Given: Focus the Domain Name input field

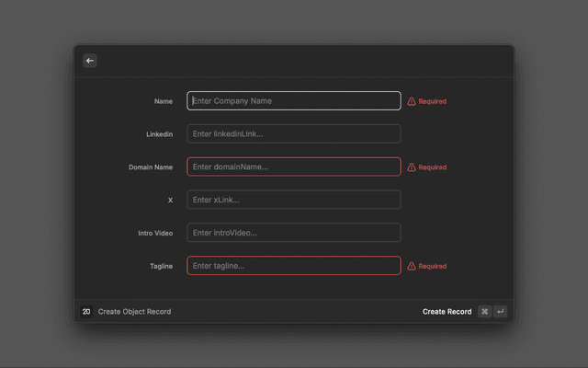Looking at the screenshot, I should (x=294, y=167).
